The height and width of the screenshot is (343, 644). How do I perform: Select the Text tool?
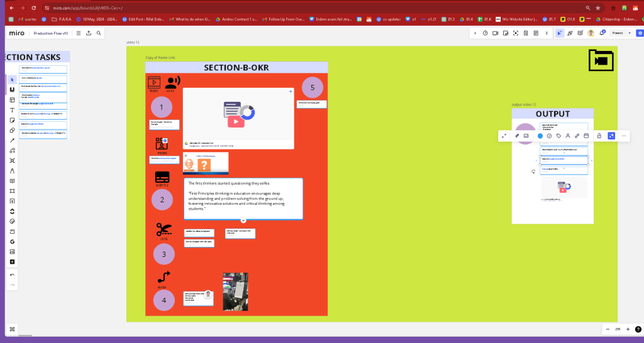coord(13,110)
